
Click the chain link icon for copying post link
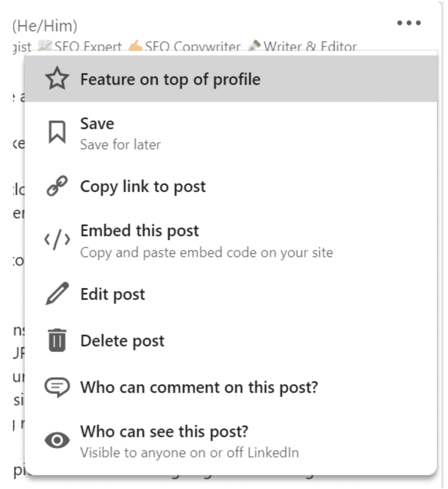coord(56,186)
